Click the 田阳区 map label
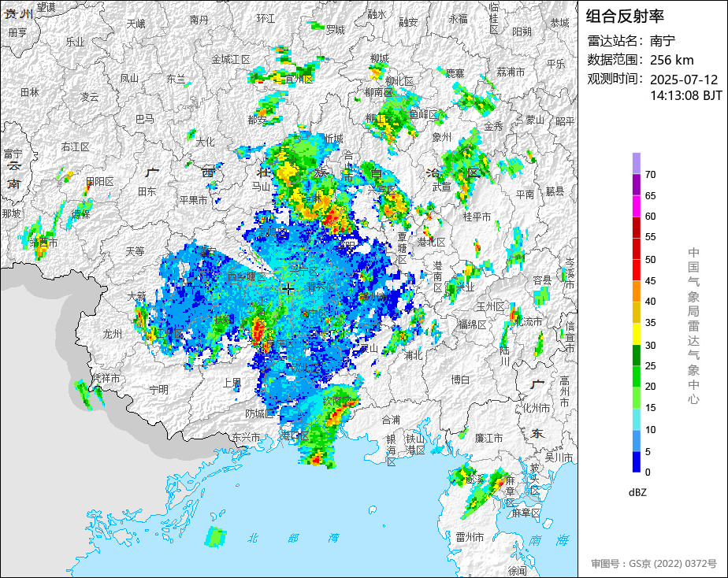This screenshot has width=728, height=578. pyautogui.click(x=100, y=182)
